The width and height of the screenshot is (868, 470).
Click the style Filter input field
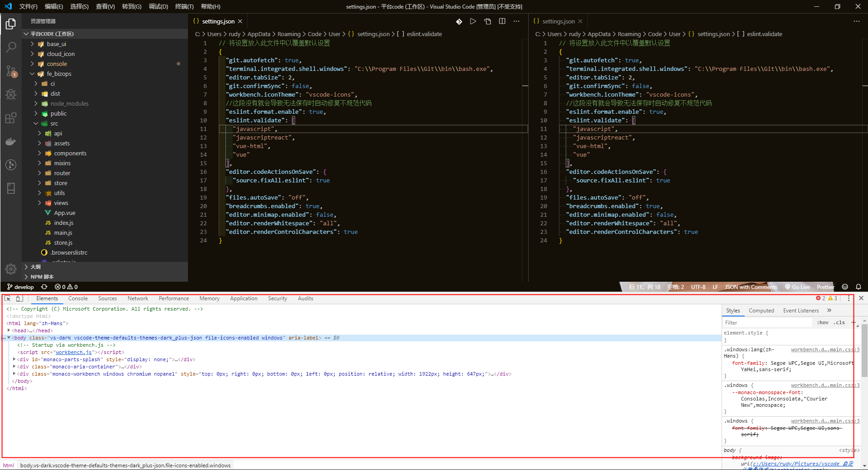point(768,322)
